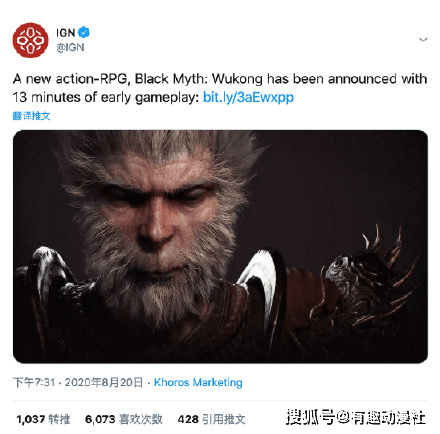This screenshot has height=434, width=440.
Task: Expand the tweet options chevron
Action: (423, 39)
